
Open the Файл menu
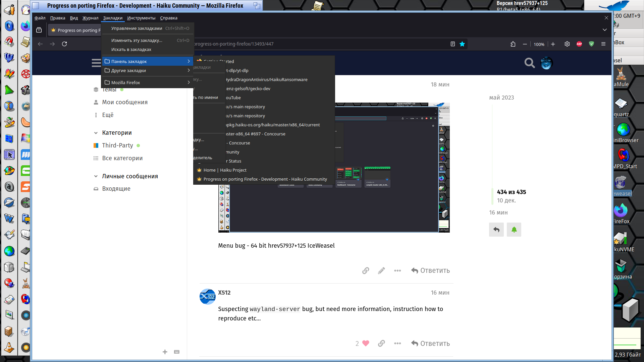(40, 18)
